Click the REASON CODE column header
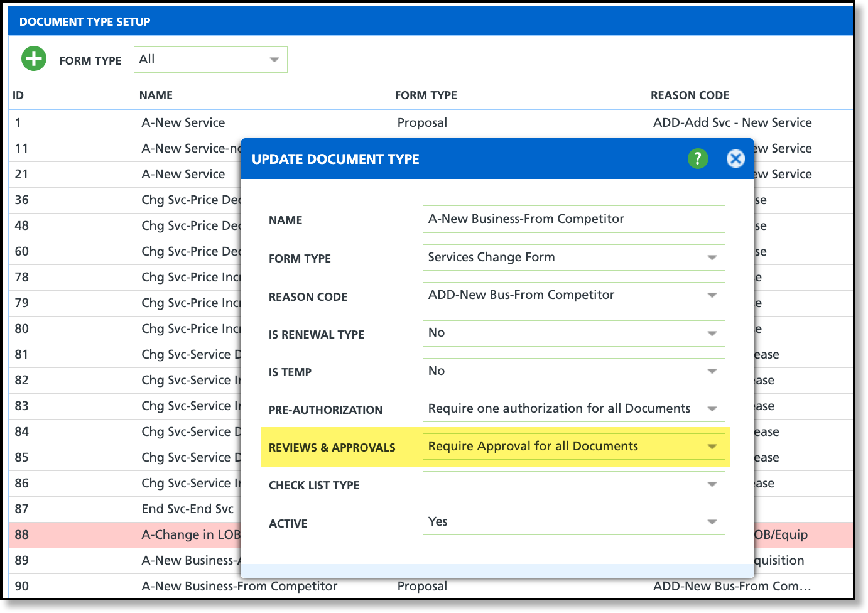 (690, 95)
